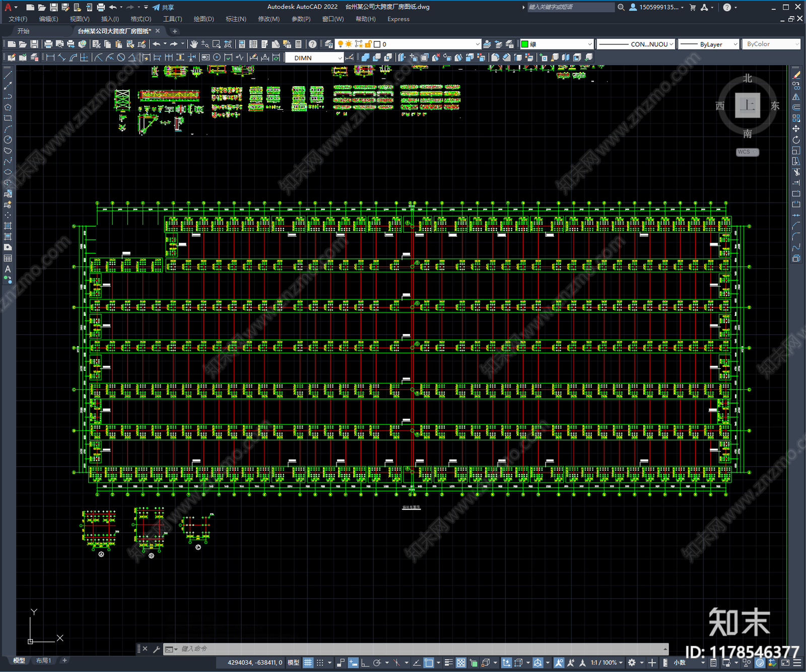This screenshot has height=672, width=806.
Task: Expand the CON...NUOU linetype dropdown
Action: 636,44
